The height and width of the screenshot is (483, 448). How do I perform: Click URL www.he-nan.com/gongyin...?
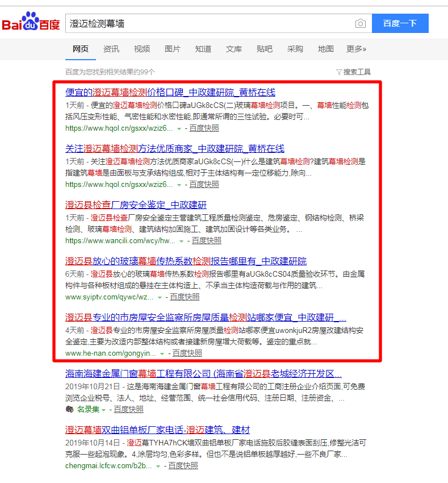[110, 353]
